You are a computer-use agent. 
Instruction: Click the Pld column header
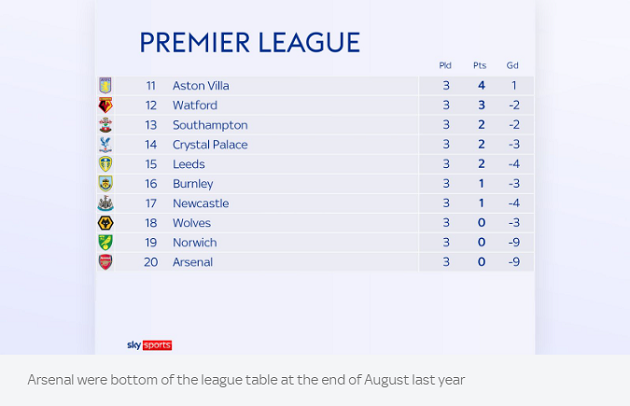click(445, 66)
